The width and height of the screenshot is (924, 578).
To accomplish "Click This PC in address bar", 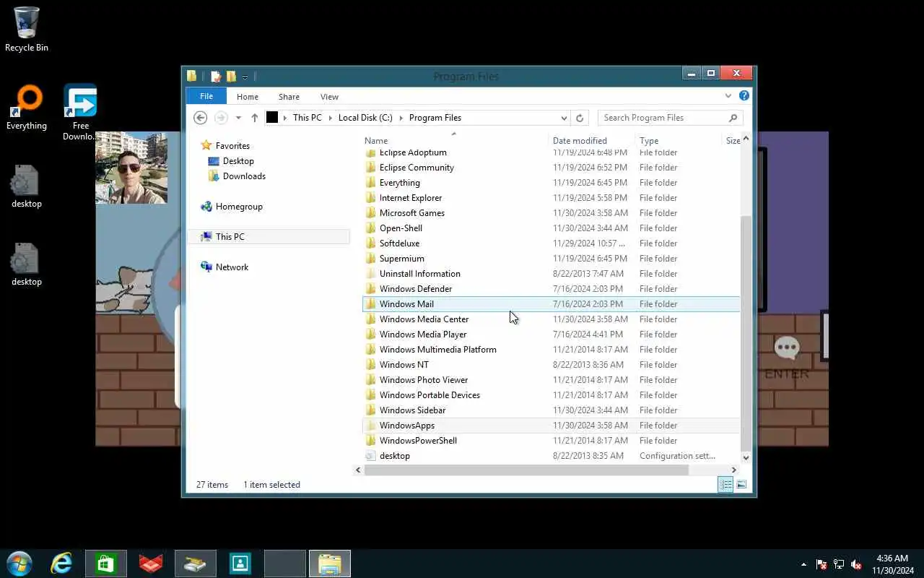I will click(308, 118).
